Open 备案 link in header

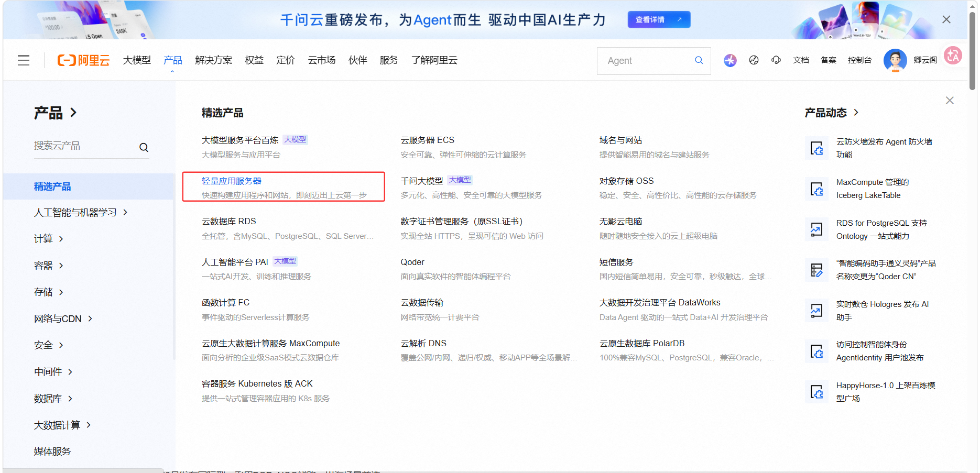[x=829, y=60]
